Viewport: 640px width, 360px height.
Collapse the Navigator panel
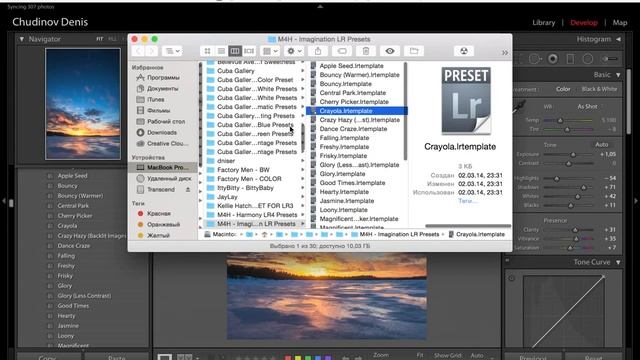point(22,39)
